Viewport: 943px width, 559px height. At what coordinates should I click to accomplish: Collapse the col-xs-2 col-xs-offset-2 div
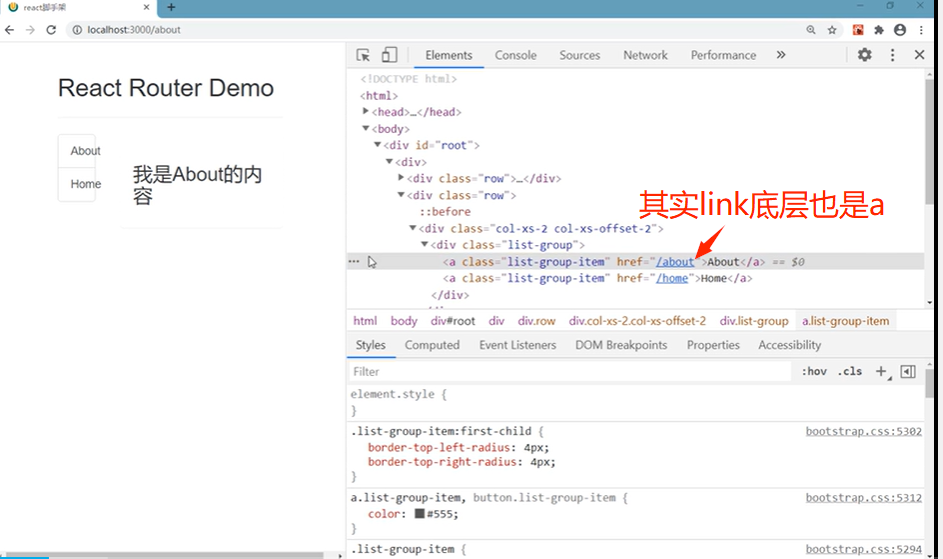click(413, 228)
